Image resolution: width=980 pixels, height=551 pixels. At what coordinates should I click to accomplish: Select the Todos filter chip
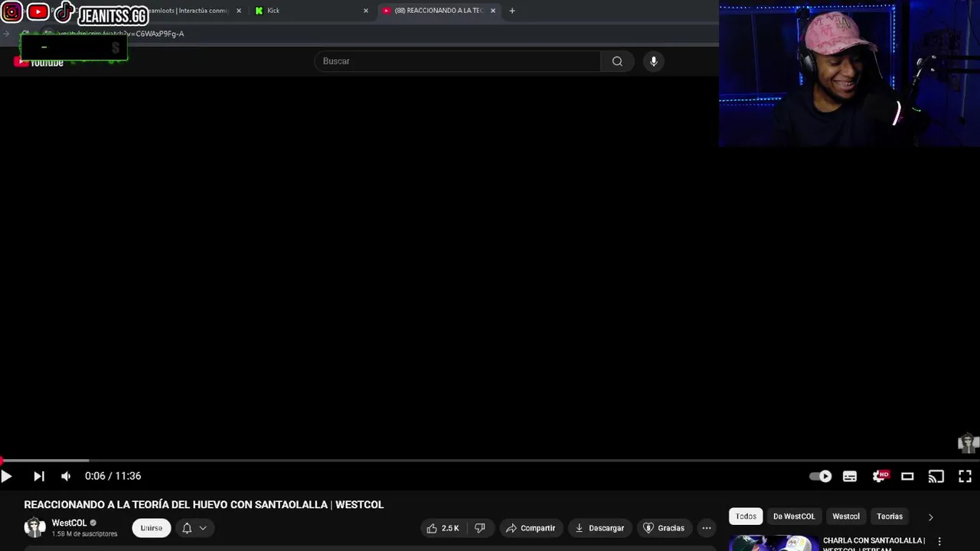click(746, 517)
